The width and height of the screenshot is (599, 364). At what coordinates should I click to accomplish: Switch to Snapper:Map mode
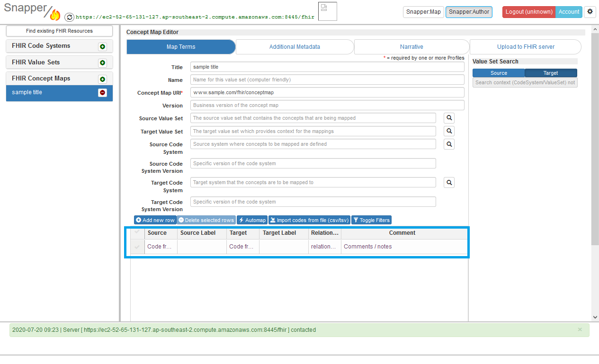[x=423, y=12]
